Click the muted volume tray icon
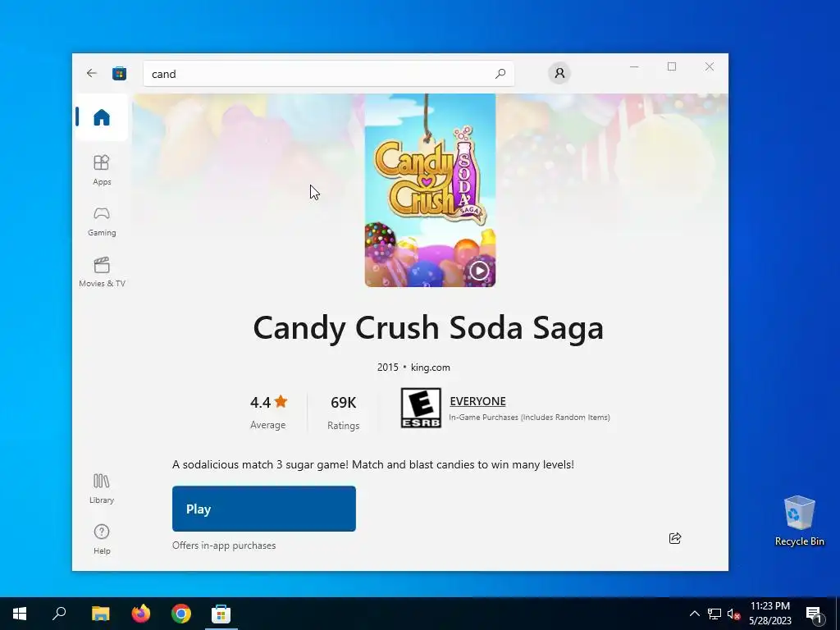The height and width of the screenshot is (630, 840). (x=733, y=614)
